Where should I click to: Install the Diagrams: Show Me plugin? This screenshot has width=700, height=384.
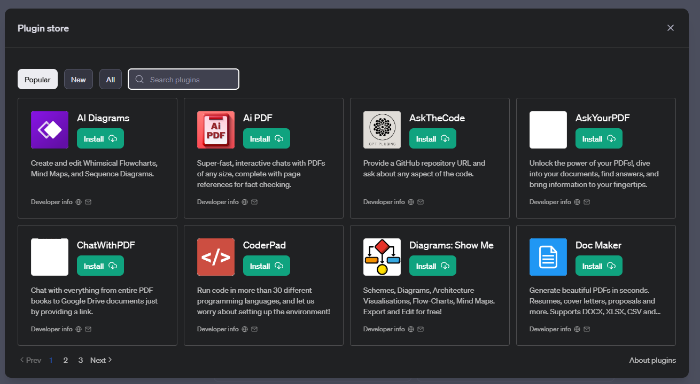click(433, 266)
